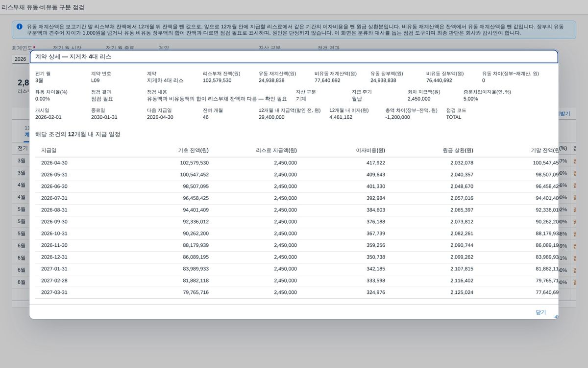Viewport: 588px width, 368px height.
Task: Click the 비유동 재계산액 value 77,640,692
Action: coord(327,80)
